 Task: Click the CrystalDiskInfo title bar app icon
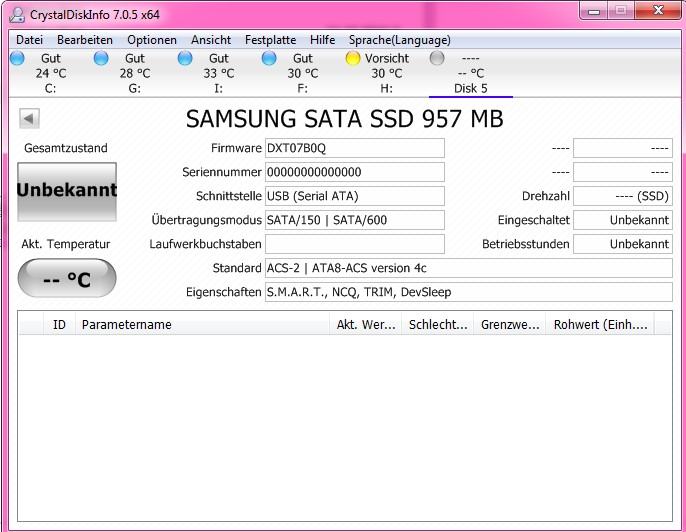point(18,14)
